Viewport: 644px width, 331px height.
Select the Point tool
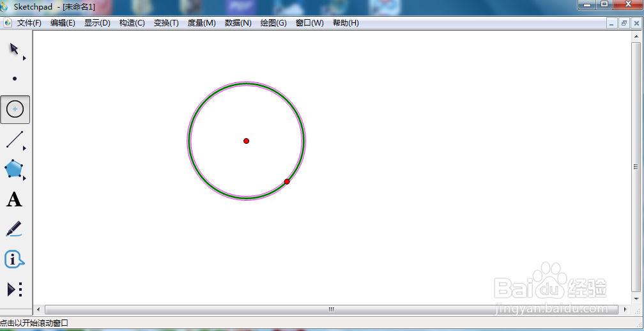(15, 79)
